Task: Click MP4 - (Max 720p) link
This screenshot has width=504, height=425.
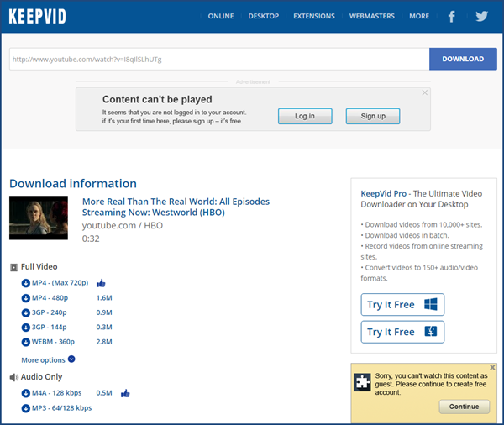Action: pyautogui.click(x=60, y=283)
